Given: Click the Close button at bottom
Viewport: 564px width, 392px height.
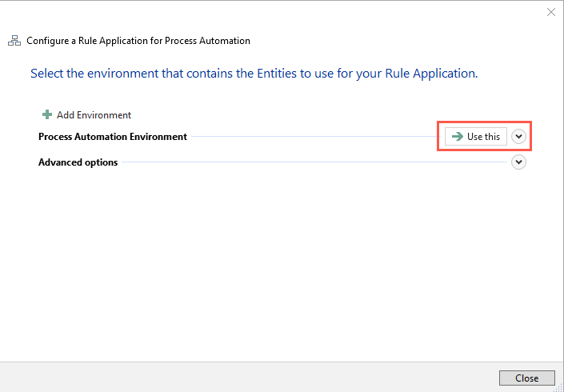Looking at the screenshot, I should 526,378.
